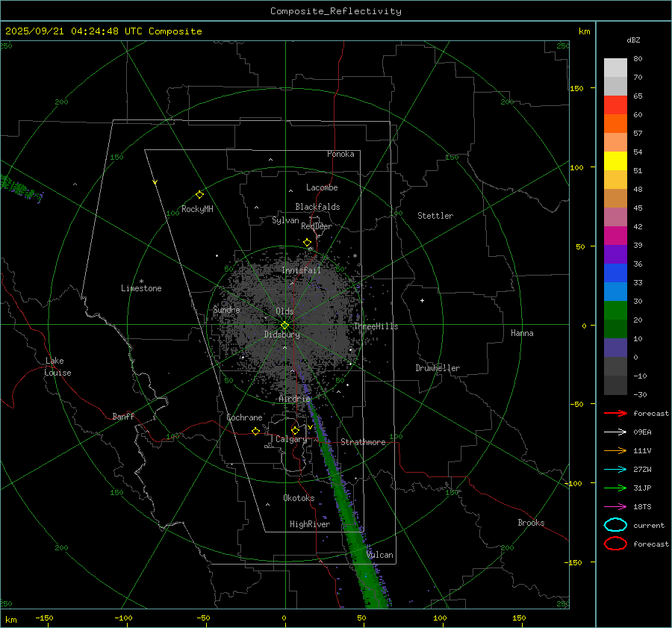Click the yellow diamond marker near RockyMH

click(199, 194)
